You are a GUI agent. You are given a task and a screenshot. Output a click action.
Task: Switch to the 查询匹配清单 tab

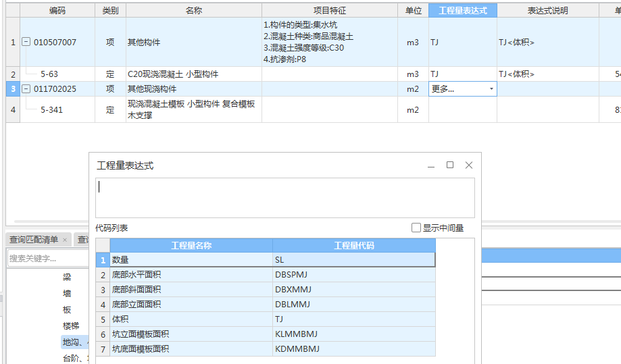[x=34, y=239]
